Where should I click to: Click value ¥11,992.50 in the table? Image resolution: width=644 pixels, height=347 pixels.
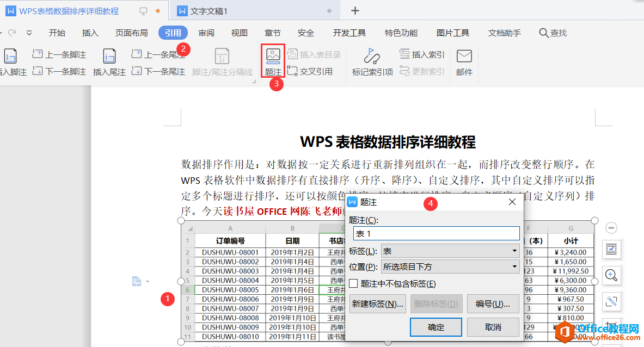click(571, 271)
